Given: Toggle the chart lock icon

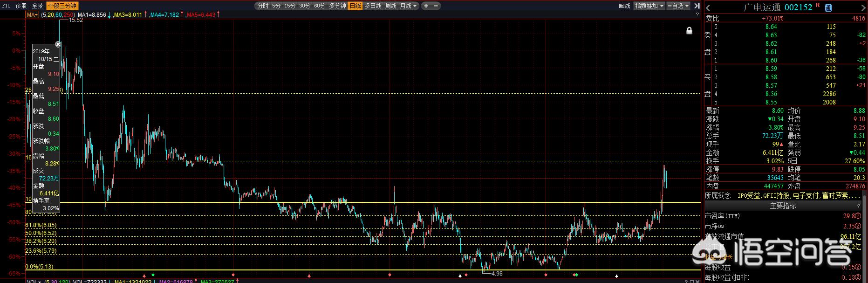Looking at the screenshot, I should pos(689,31).
